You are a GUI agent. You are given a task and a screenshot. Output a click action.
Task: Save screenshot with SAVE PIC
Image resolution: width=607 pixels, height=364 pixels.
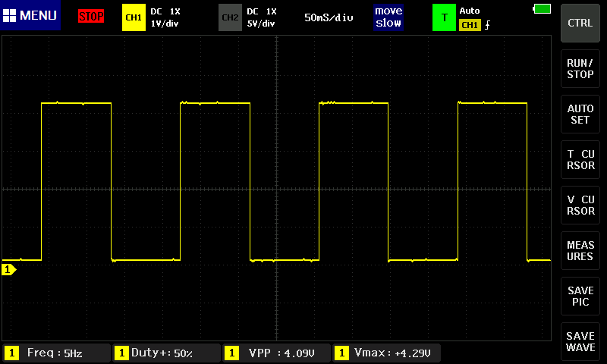point(580,297)
